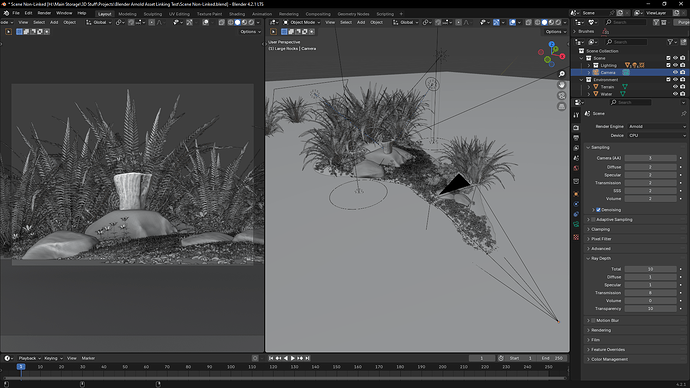Toggle camera view icon in right viewport

pyautogui.click(x=562, y=95)
